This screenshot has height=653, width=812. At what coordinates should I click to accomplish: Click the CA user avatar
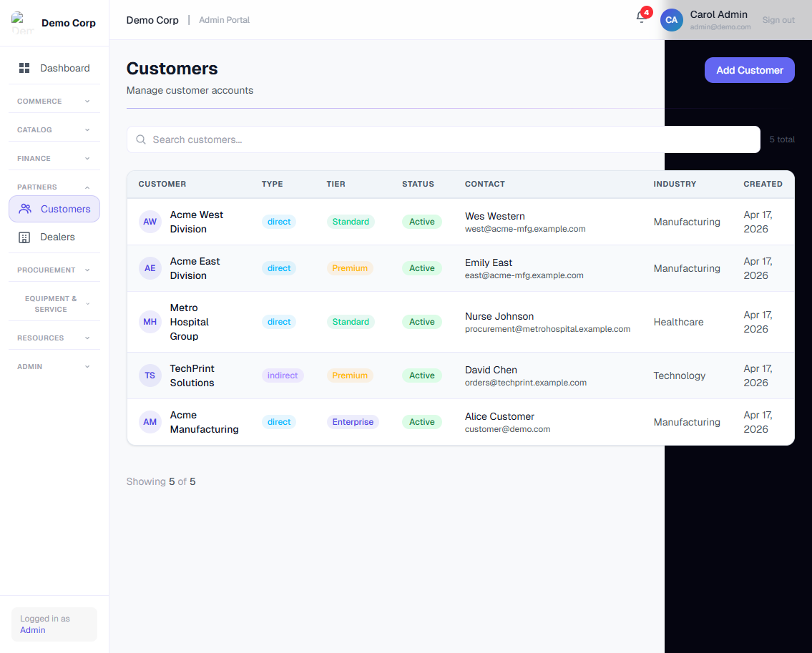(671, 20)
